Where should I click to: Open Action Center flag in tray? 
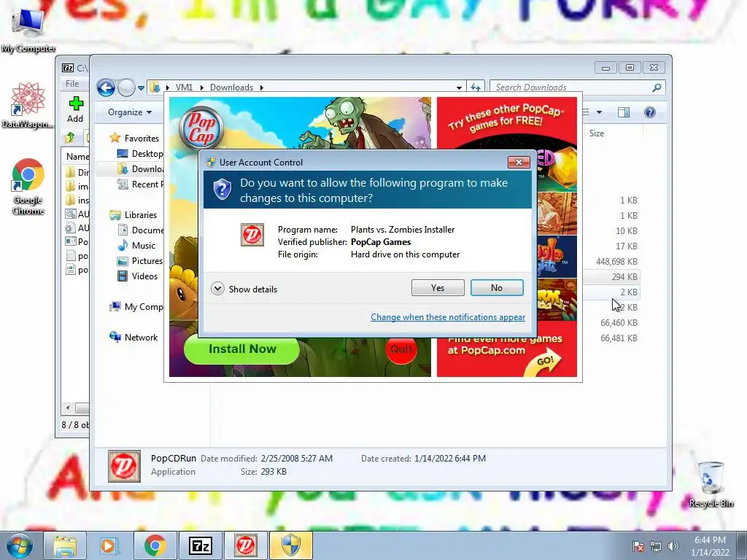[638, 546]
